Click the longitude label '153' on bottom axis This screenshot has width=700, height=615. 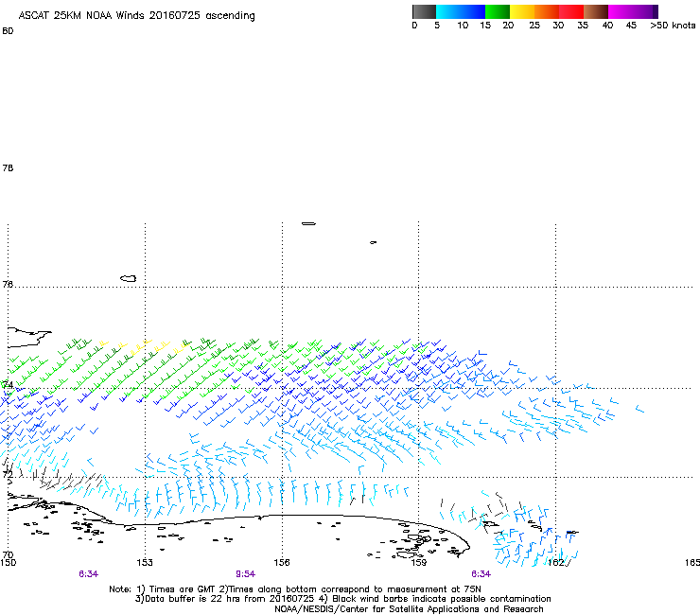(145, 563)
